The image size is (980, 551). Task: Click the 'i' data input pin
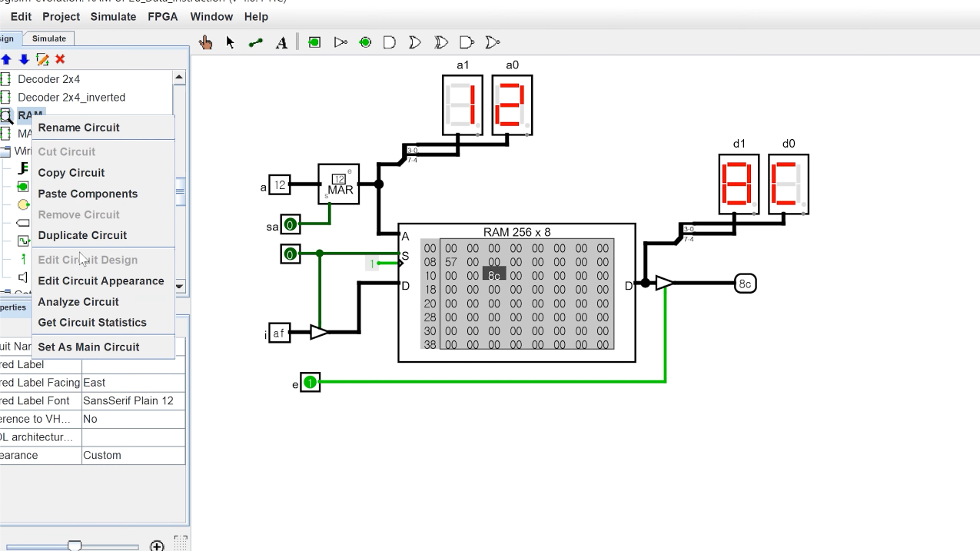coord(279,333)
